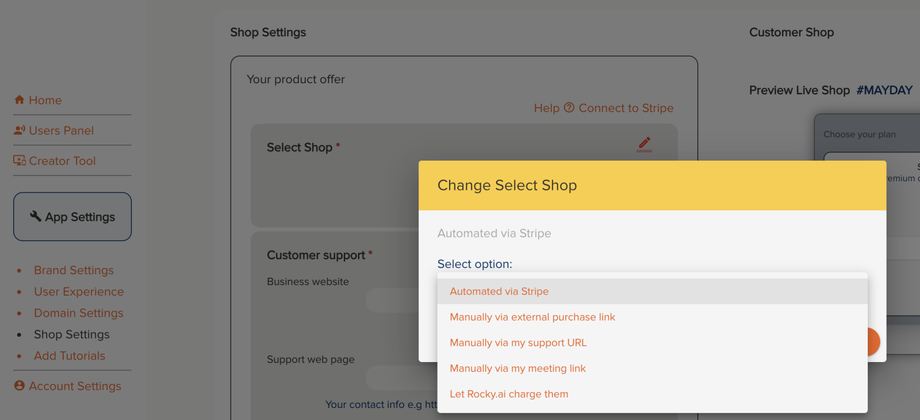The height and width of the screenshot is (420, 920).
Task: Open Add Tutorials section
Action: click(69, 356)
